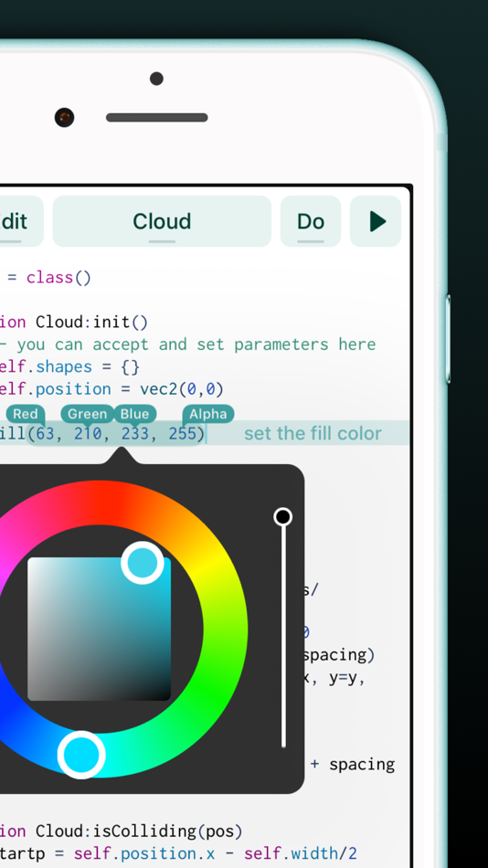Run the project with the play button

pyautogui.click(x=376, y=221)
